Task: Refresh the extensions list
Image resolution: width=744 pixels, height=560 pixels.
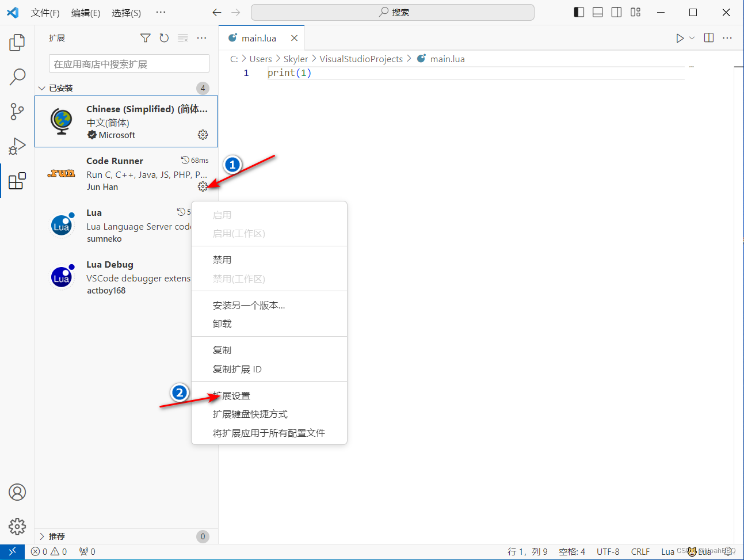Action: [164, 38]
